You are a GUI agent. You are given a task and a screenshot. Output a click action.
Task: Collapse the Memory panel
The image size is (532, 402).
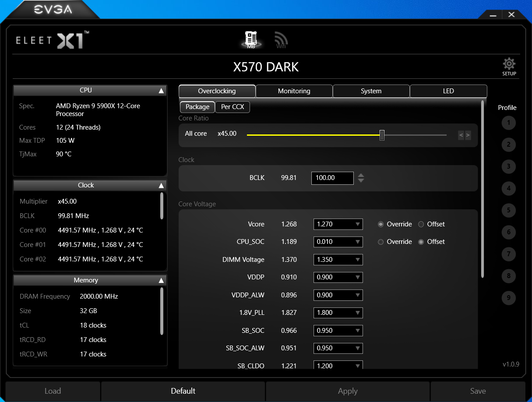click(x=161, y=281)
